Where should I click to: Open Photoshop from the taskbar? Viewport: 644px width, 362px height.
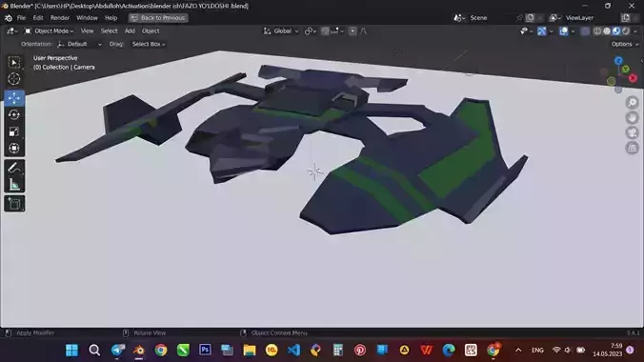(x=205, y=350)
